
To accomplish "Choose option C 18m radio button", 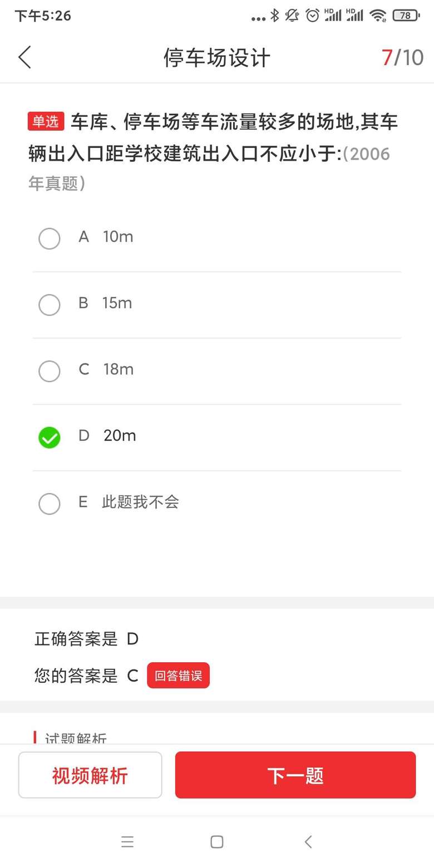I will [x=50, y=371].
